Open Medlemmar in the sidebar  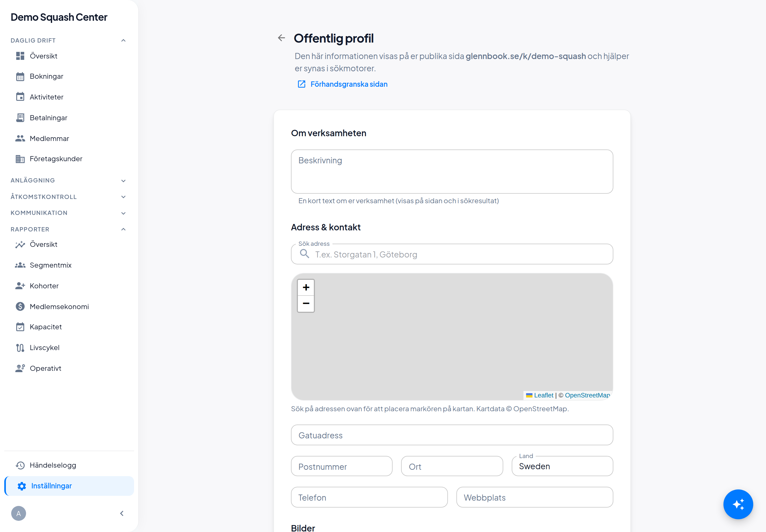click(69, 138)
